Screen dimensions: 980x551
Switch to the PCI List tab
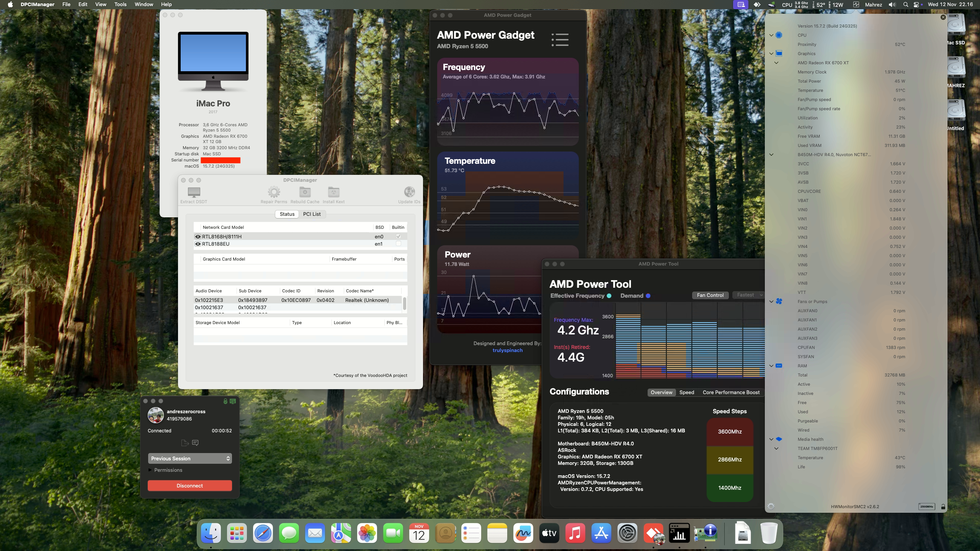312,214
